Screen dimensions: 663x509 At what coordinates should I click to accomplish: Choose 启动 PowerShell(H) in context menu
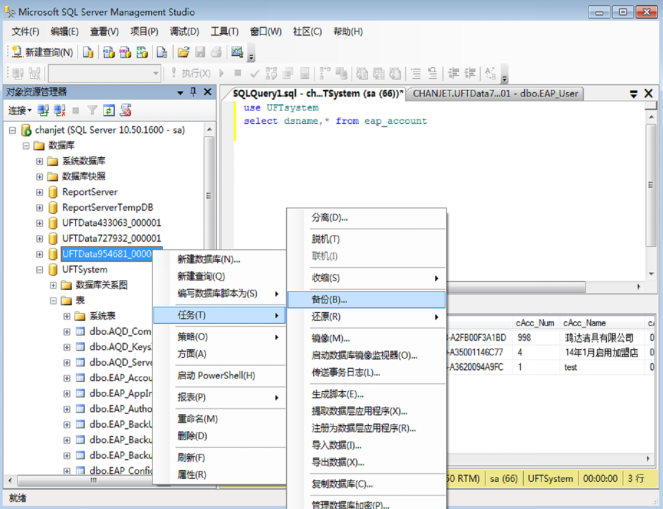tap(219, 376)
